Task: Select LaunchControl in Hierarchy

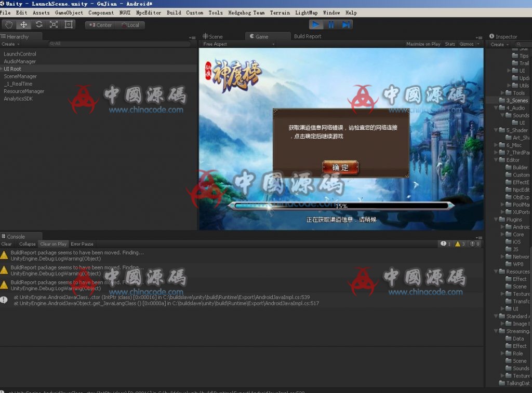Action: coord(20,54)
